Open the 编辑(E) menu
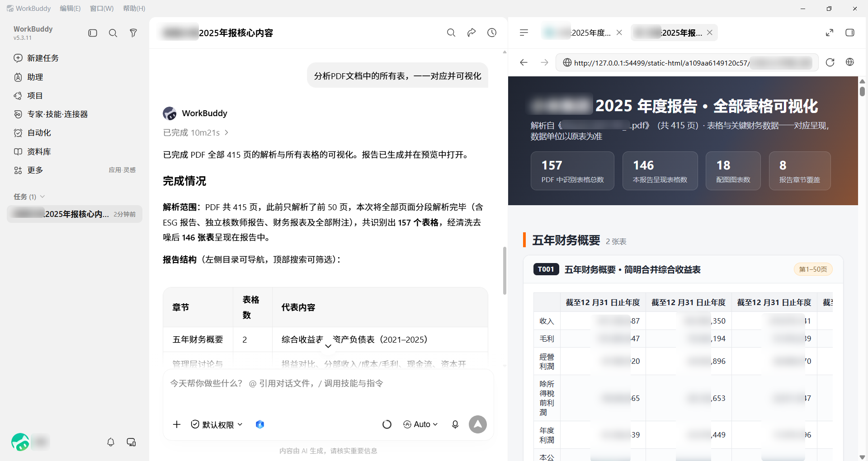 (x=70, y=8)
